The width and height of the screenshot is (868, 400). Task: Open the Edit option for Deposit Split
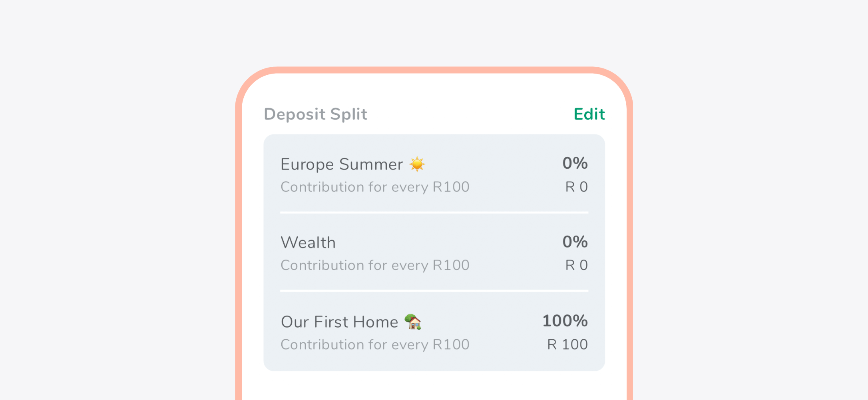589,114
